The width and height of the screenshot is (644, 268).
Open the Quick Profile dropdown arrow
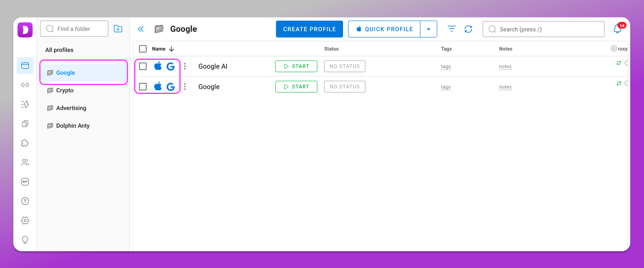[428, 29]
